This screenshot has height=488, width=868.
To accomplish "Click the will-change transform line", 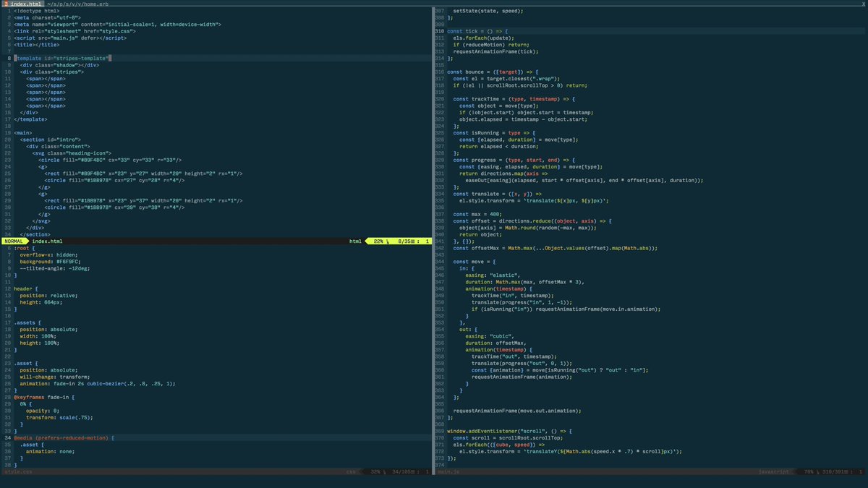I will coord(55,377).
